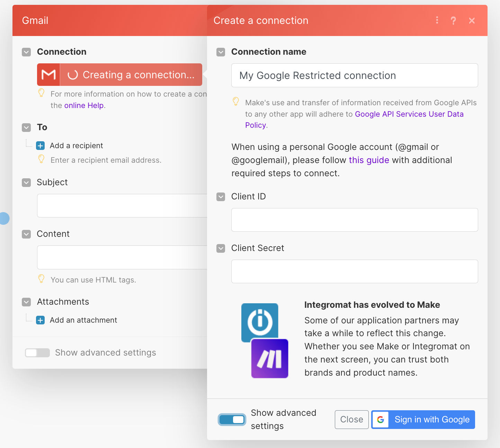The image size is (500, 448).
Task: Click the 'Create a connection' dialog title
Action: point(261,20)
